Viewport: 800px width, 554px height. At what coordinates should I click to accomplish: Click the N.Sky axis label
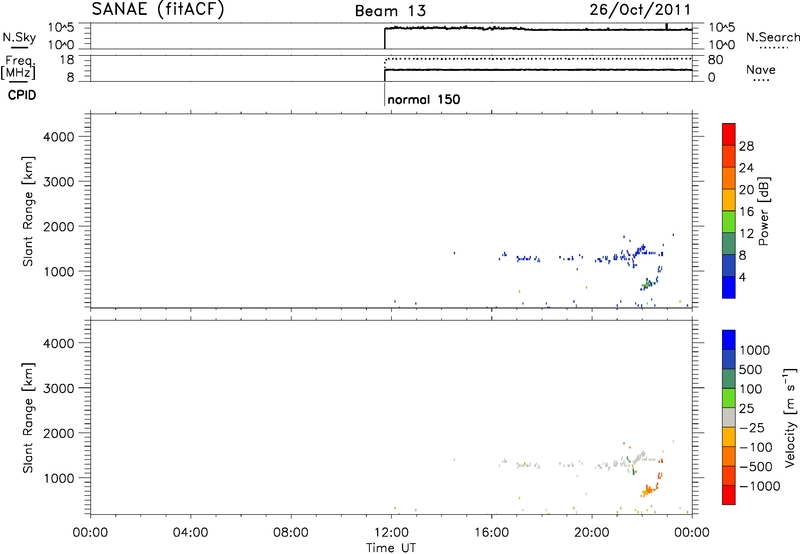point(19,38)
